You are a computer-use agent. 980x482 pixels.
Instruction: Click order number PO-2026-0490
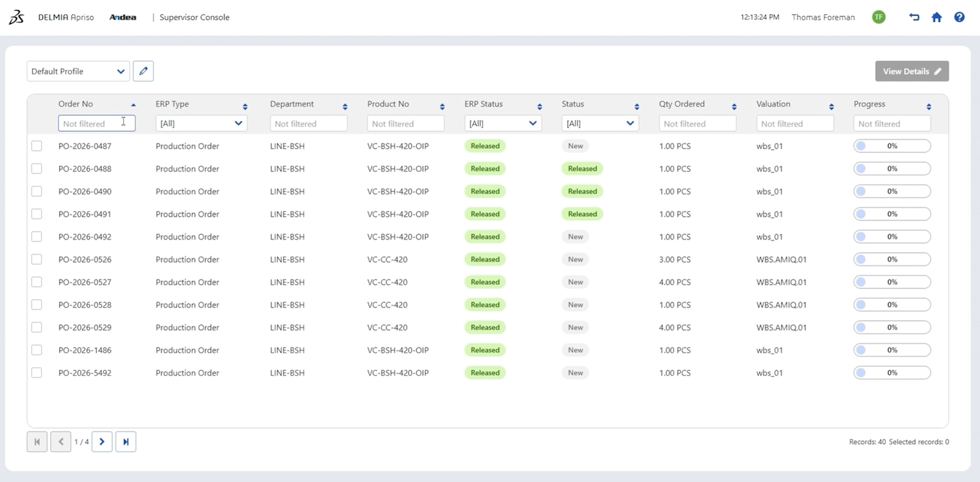click(85, 191)
